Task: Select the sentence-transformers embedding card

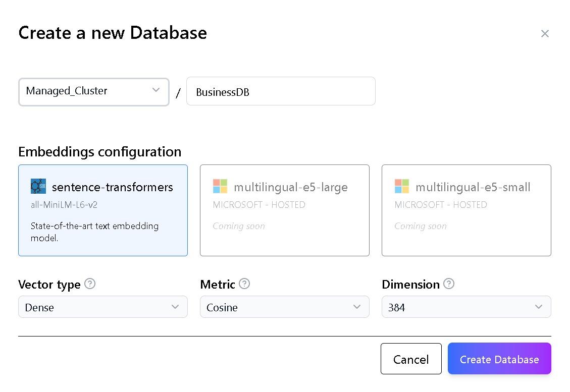Action: click(103, 210)
